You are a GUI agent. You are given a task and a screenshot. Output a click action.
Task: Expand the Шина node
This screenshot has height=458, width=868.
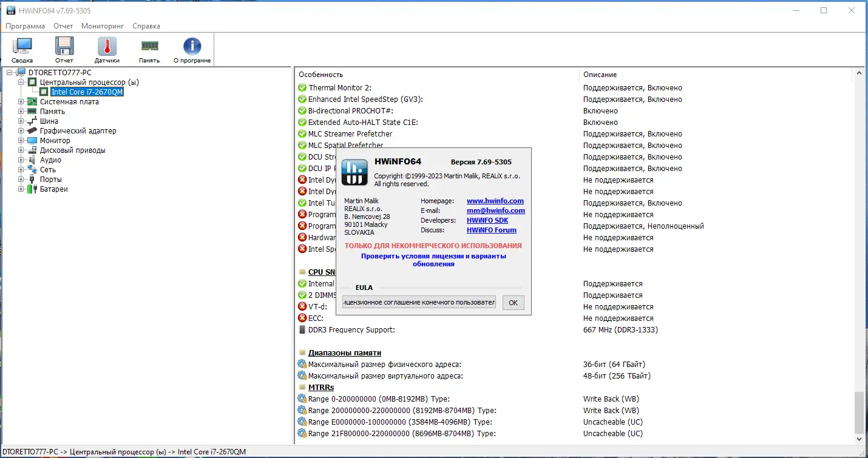coord(21,121)
